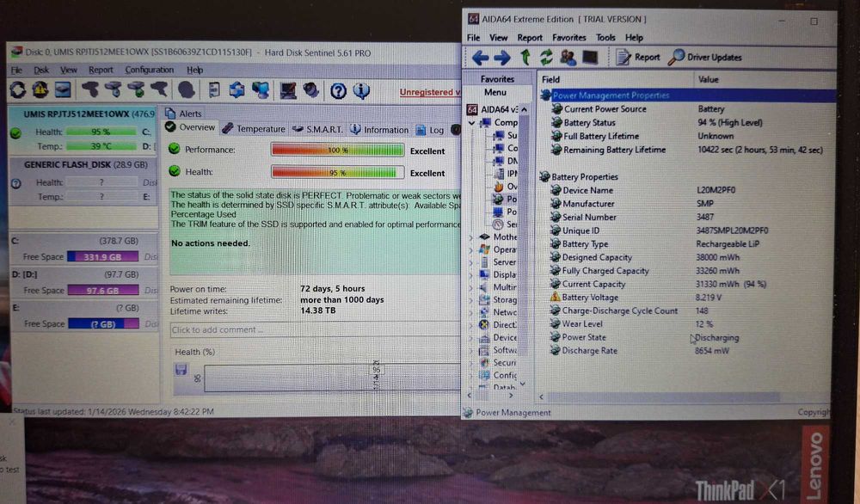Open AIDA64 View menu
The height and width of the screenshot is (504, 860).
498,37
